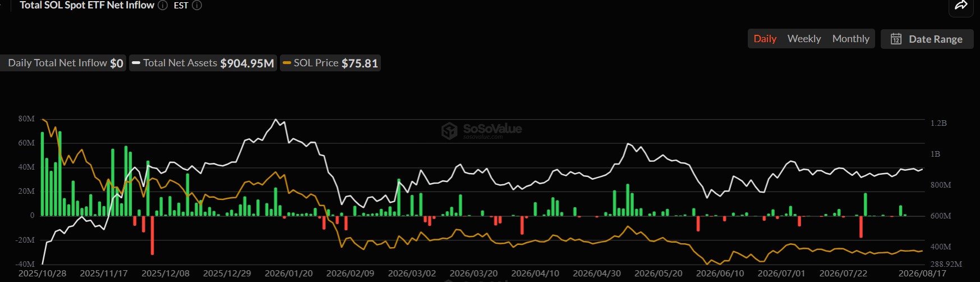Click the 2026/06/10 date axis label

pyautogui.click(x=720, y=274)
